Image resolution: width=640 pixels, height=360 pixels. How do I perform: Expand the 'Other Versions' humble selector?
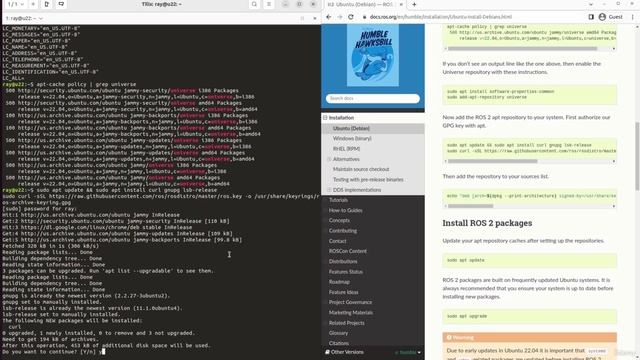373,352
